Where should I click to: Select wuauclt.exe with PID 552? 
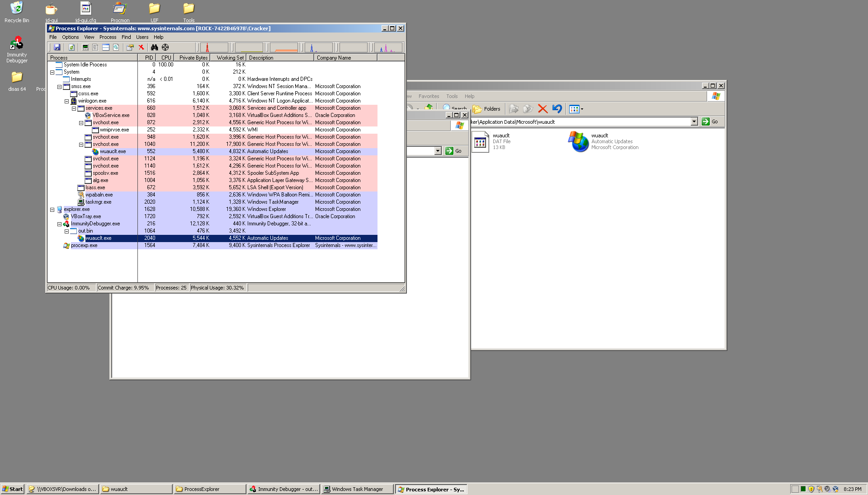pos(212,152)
